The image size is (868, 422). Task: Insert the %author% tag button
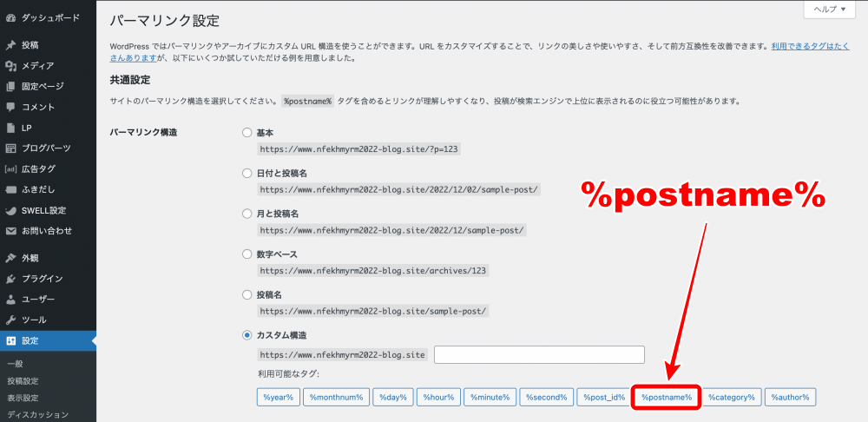pos(790,397)
